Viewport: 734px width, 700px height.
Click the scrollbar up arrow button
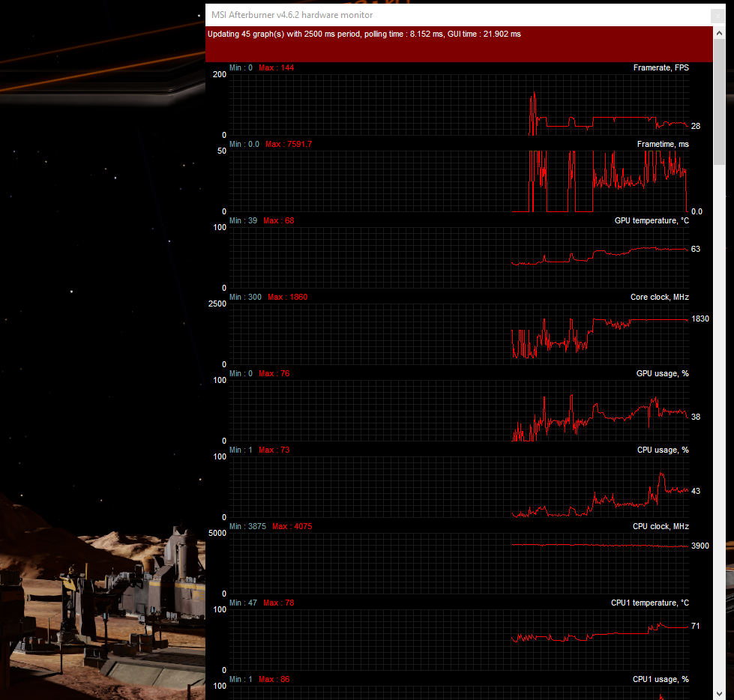coord(719,33)
